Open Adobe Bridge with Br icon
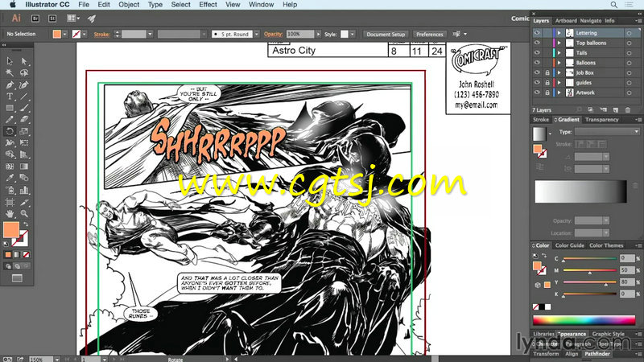Screen dimensions: 644x362 pyautogui.click(x=35, y=19)
